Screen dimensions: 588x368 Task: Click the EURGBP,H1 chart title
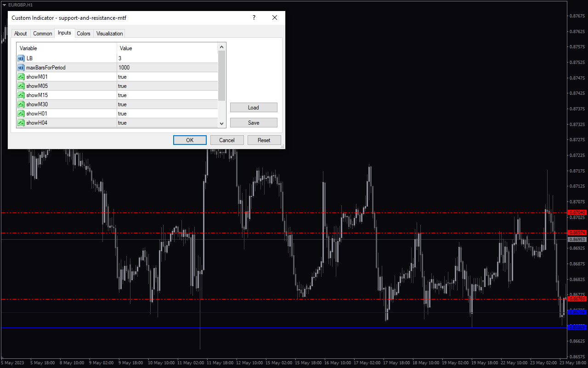tap(20, 5)
